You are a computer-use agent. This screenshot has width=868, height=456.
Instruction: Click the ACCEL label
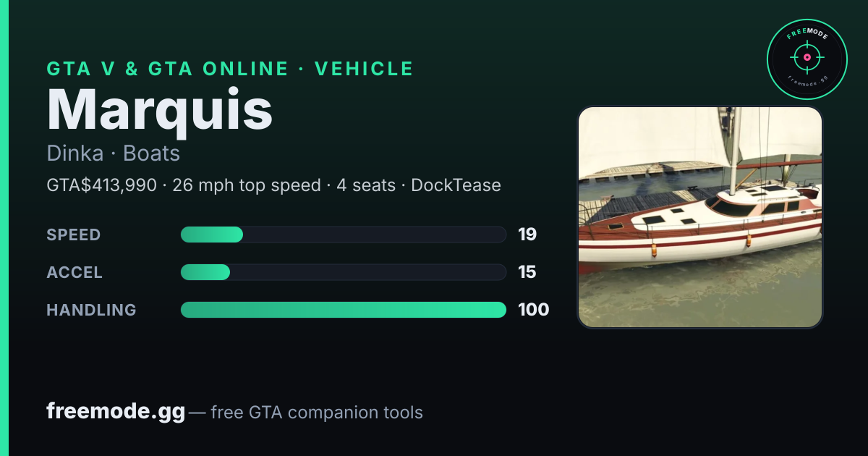coord(75,272)
